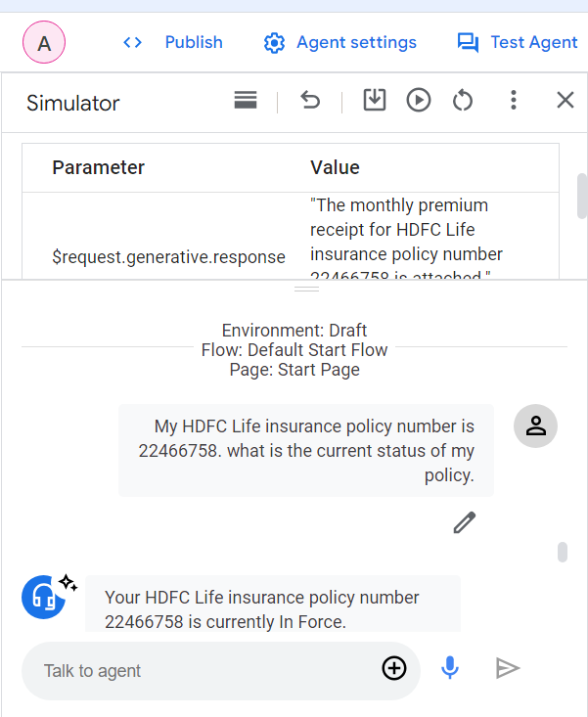588x717 pixels.
Task: Click the plus icon in the input field
Action: tap(394, 669)
